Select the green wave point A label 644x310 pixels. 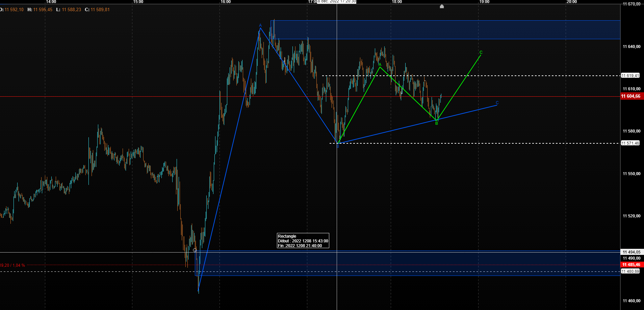(x=380, y=64)
